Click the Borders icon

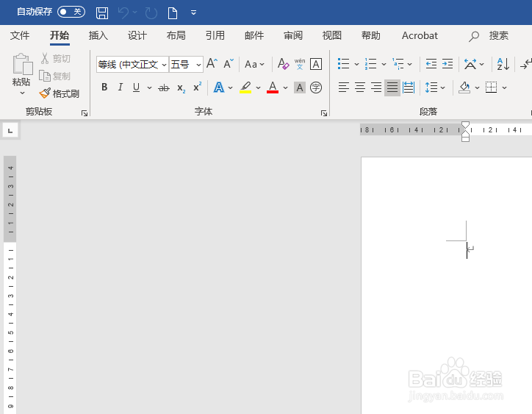click(x=491, y=88)
